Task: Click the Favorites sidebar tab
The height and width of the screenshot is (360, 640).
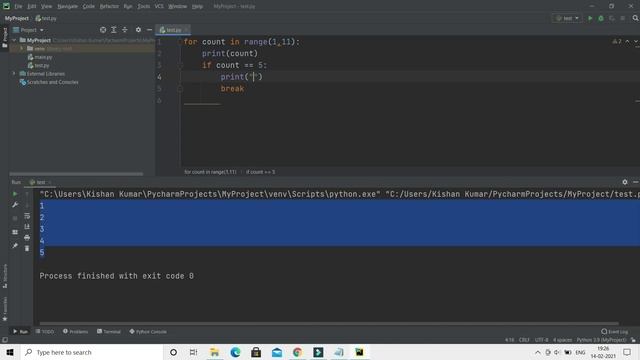Action: [x=4, y=309]
